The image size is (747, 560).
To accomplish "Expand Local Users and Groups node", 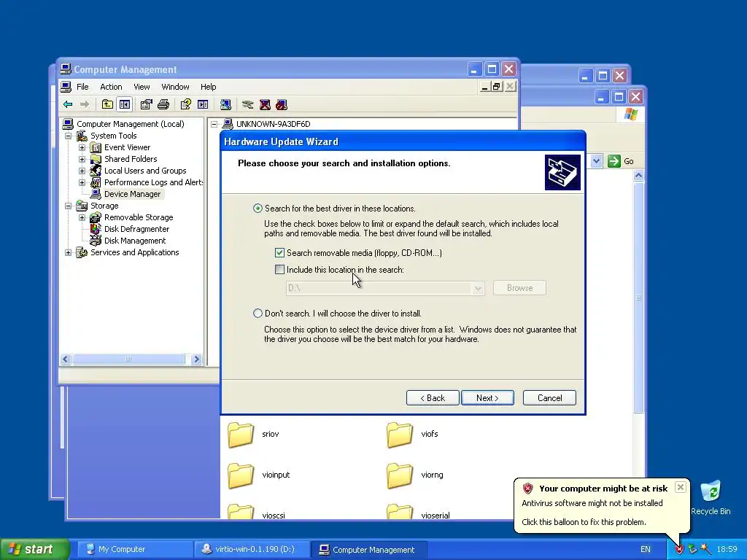I will click(x=82, y=171).
